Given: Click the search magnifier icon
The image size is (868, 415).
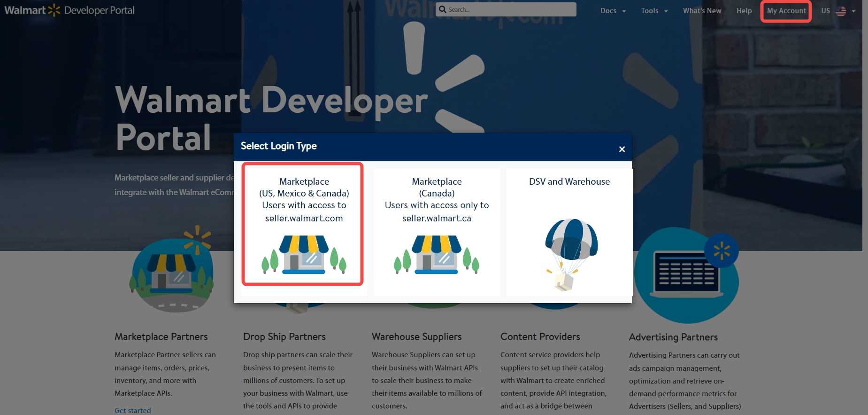Looking at the screenshot, I should (x=443, y=9).
